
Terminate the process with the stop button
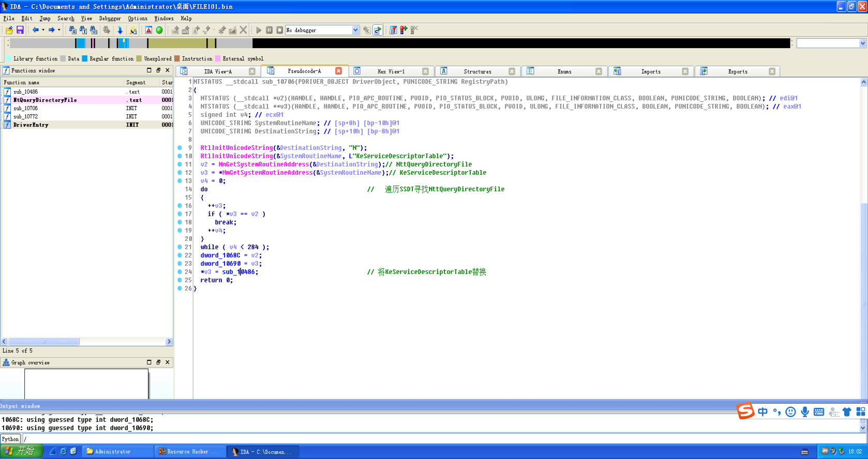280,30
